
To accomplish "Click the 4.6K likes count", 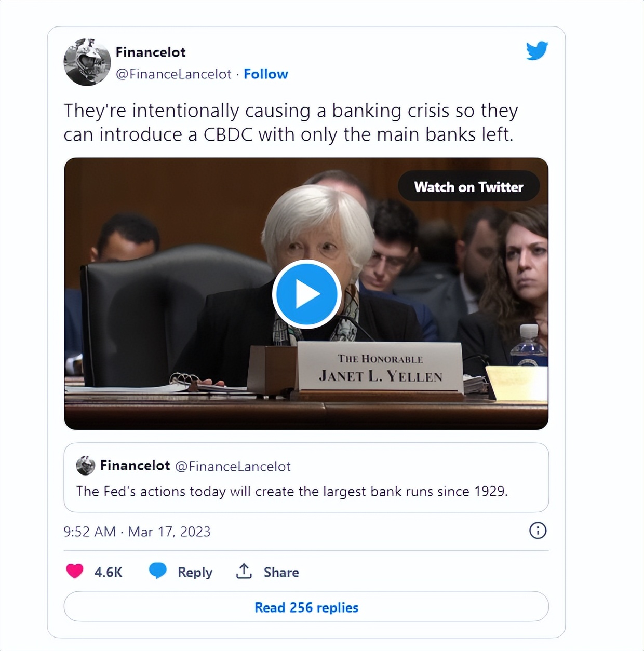I will tap(108, 572).
